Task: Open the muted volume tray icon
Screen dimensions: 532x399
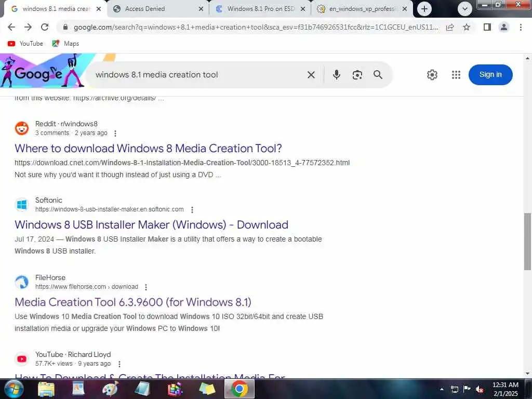Action: (x=480, y=389)
